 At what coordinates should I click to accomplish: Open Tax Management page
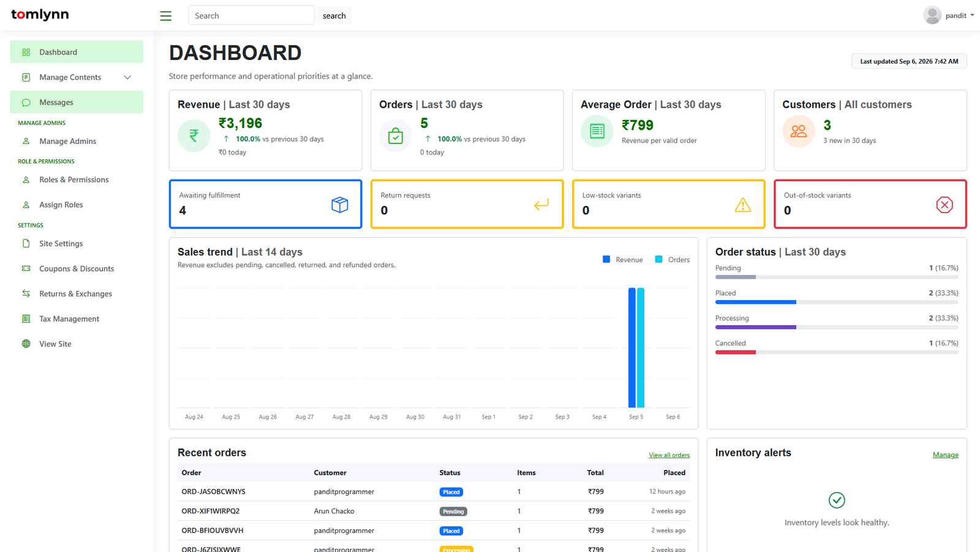pos(77,319)
